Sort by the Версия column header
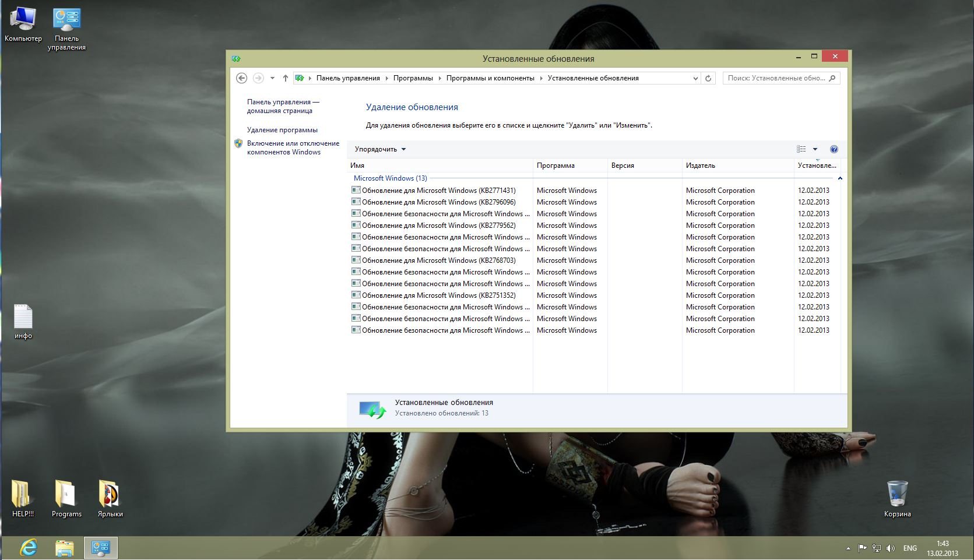 [645, 165]
